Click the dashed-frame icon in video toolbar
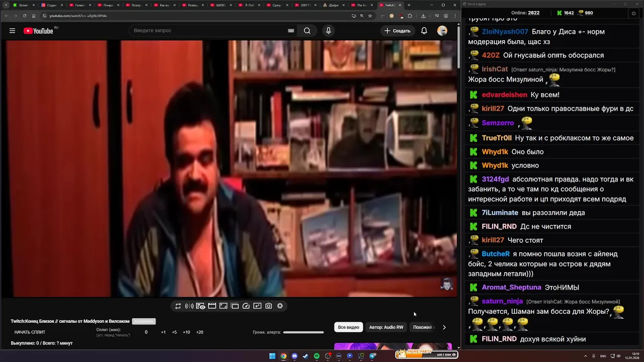Viewport: 644px width, 362px height. coord(234,306)
